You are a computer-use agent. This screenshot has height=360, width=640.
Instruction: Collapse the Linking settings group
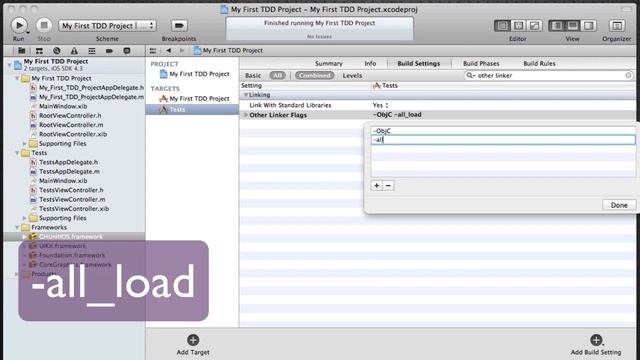[246, 95]
